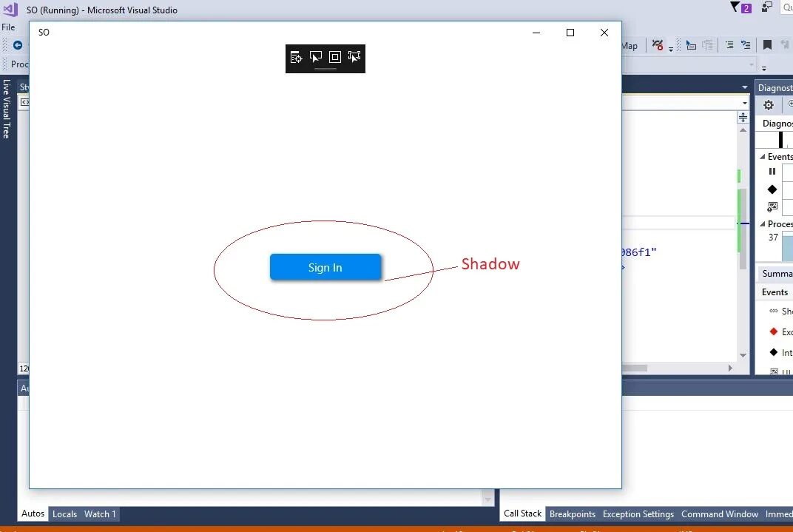This screenshot has height=532, width=793.
Task: Click the Send Feedback person icon
Action: [x=767, y=7]
